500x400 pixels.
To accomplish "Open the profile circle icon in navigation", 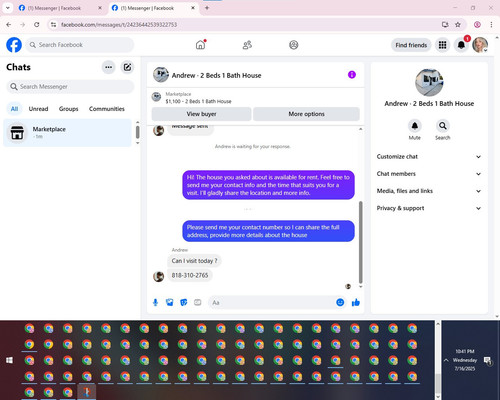I will (x=294, y=45).
